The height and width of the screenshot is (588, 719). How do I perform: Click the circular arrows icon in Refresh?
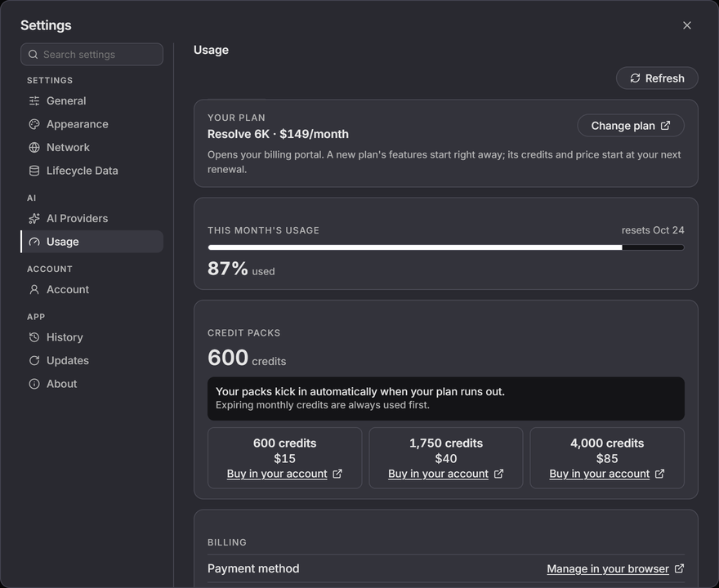click(x=635, y=78)
